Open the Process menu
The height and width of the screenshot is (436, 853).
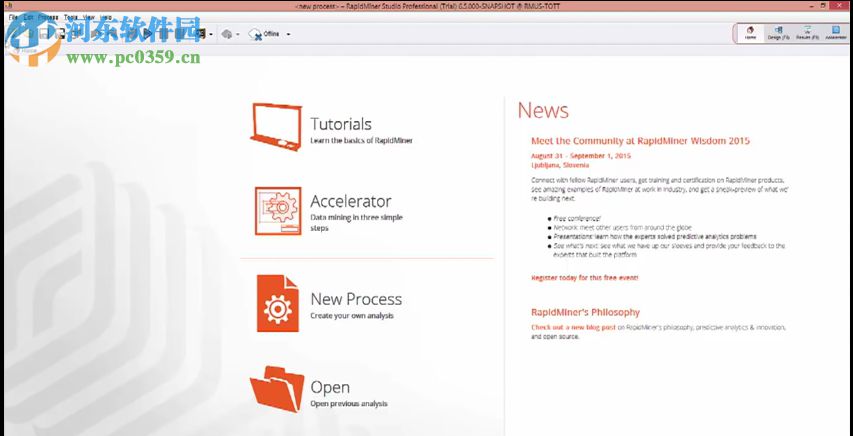[48, 17]
